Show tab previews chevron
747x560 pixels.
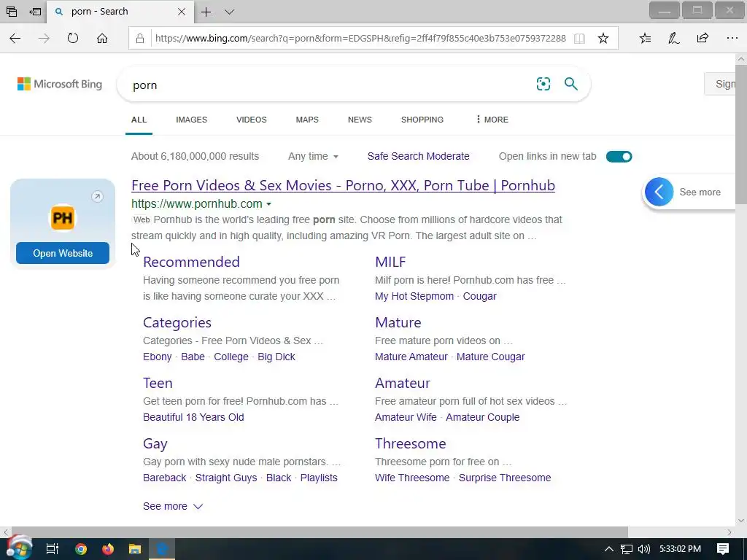[230, 12]
